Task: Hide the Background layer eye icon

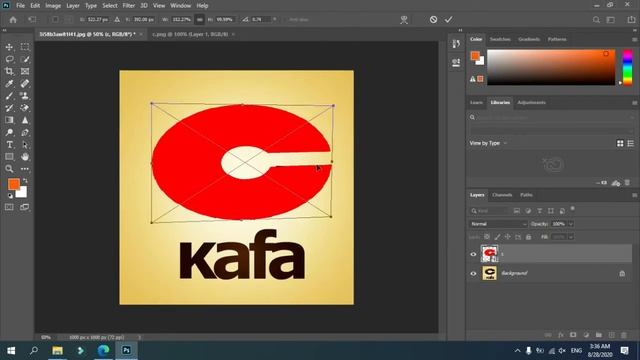Action: pyautogui.click(x=473, y=273)
